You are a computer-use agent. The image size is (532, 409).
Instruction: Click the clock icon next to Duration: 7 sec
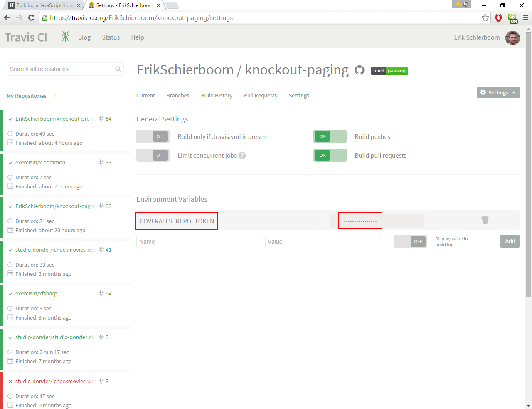pos(10,177)
